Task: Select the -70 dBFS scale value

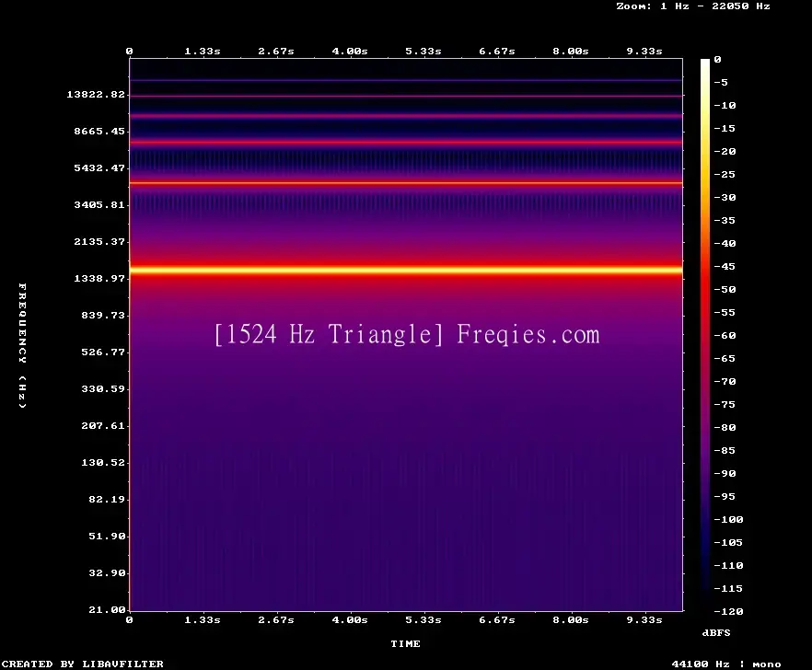Action: click(725, 382)
